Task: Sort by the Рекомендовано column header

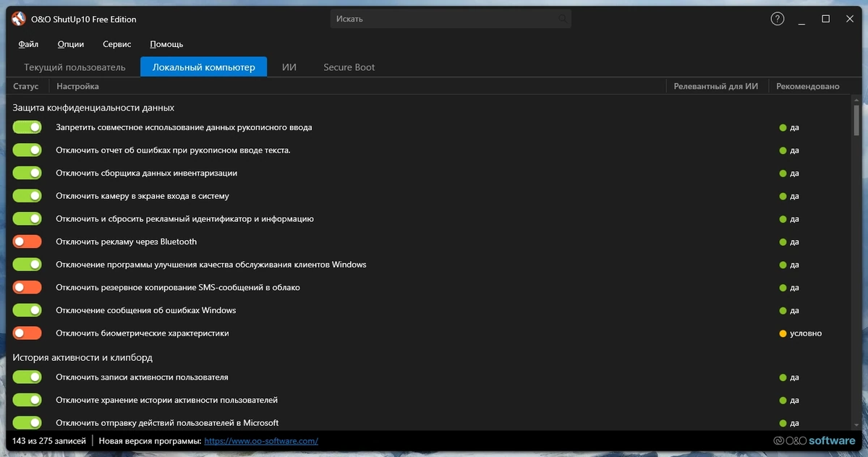Action: 808,87
